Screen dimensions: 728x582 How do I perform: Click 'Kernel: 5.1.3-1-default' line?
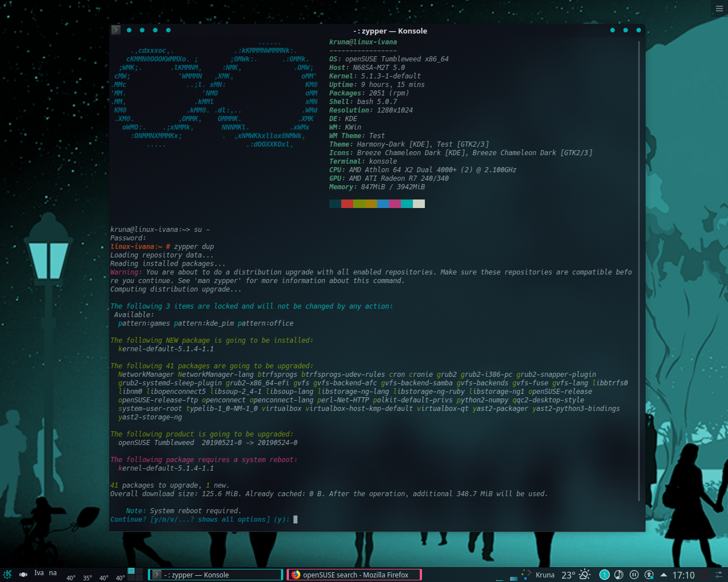(x=375, y=76)
